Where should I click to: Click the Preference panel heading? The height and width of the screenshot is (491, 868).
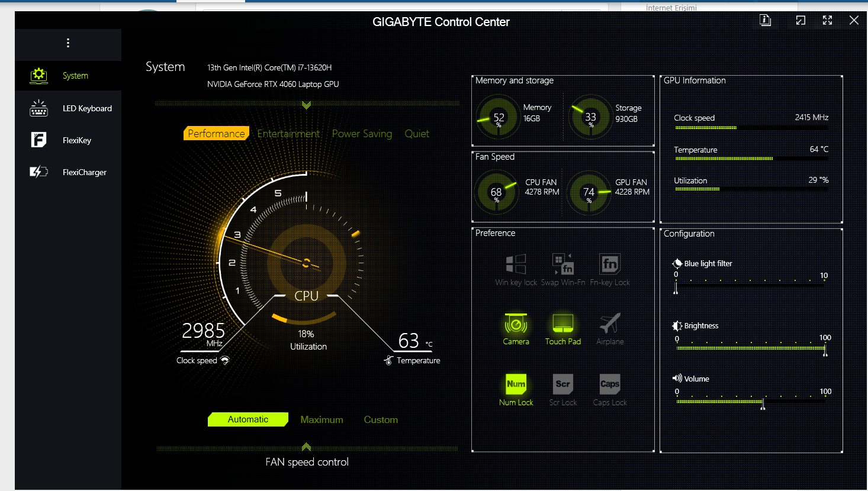tap(495, 233)
